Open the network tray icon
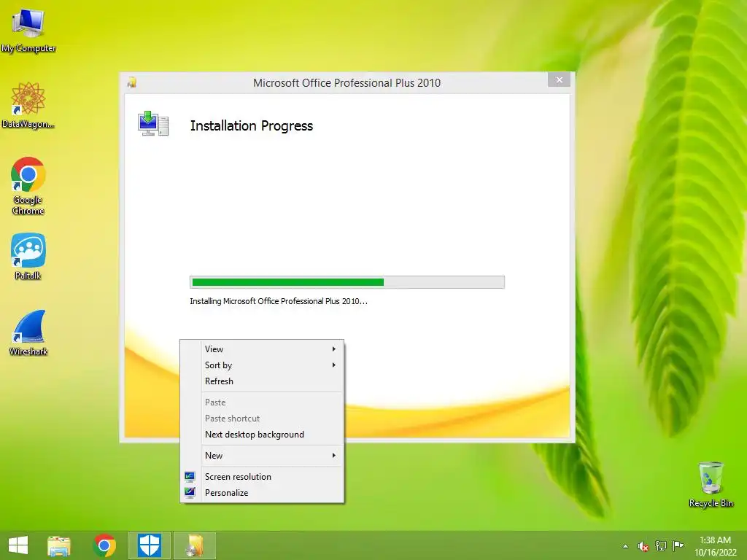The width and height of the screenshot is (747, 560). (661, 545)
